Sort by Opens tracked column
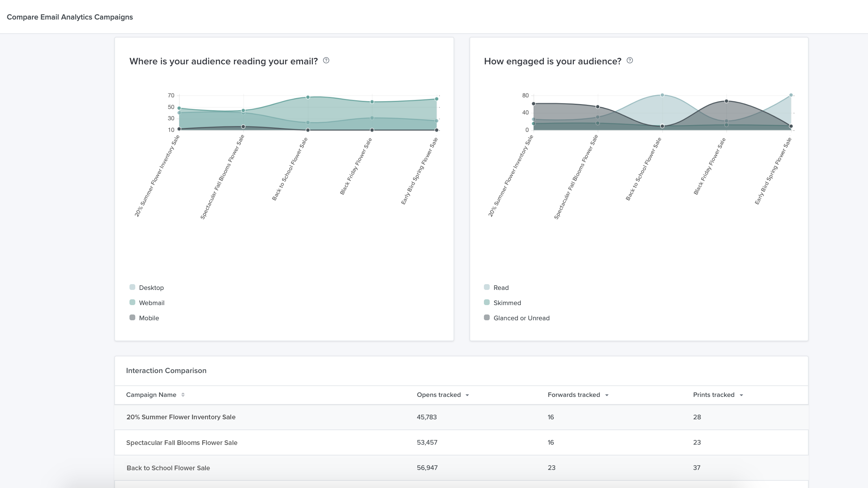 439,395
